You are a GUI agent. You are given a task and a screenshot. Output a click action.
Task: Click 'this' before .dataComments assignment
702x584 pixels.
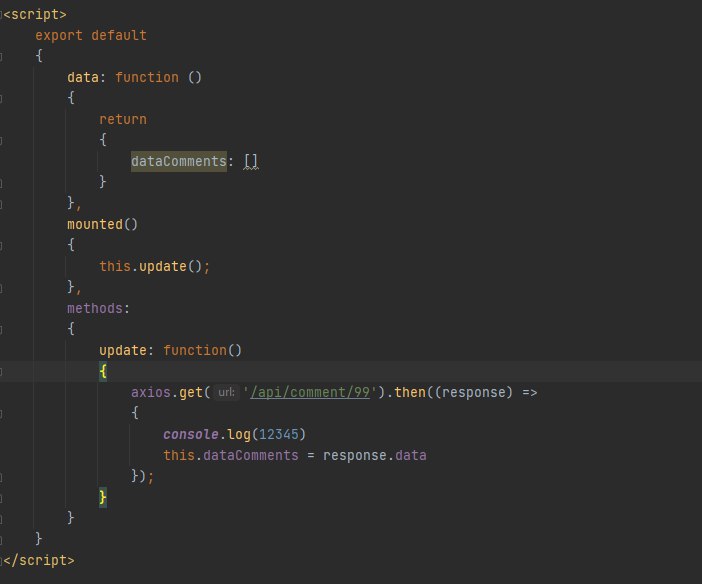pos(179,455)
